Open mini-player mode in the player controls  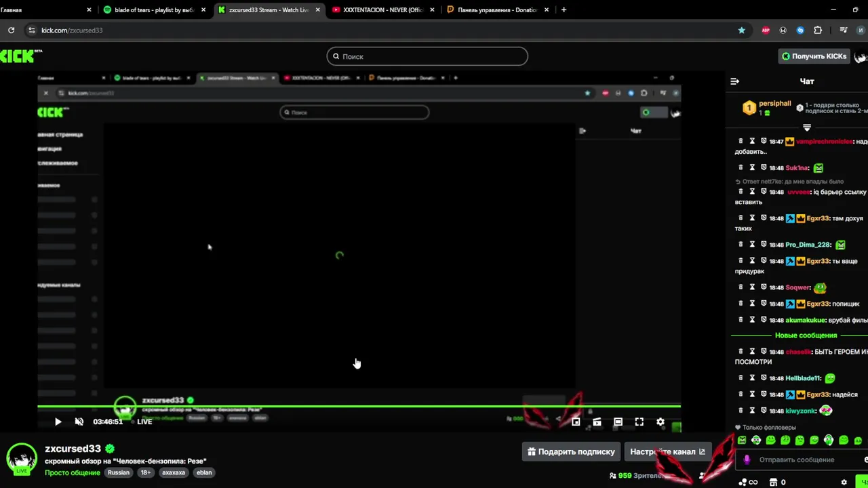click(x=576, y=422)
